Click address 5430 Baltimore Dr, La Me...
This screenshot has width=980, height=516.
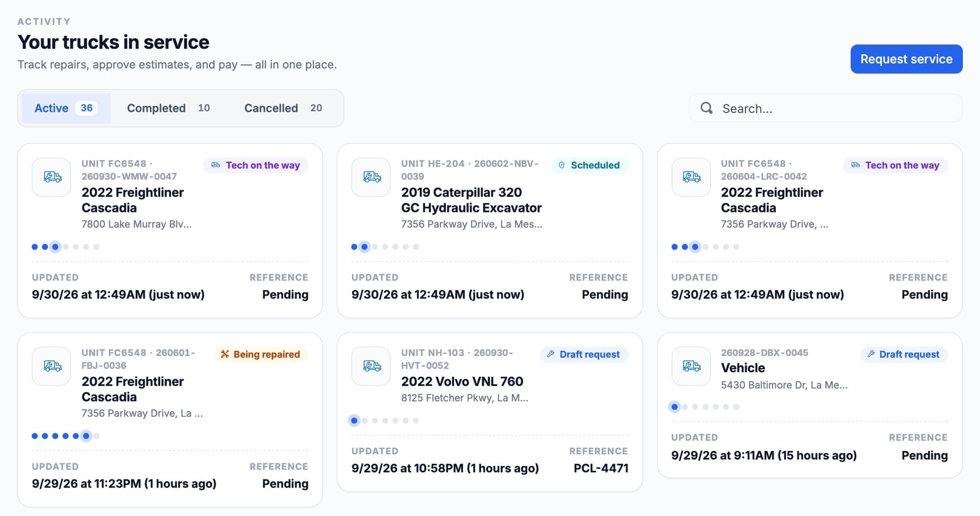click(784, 385)
